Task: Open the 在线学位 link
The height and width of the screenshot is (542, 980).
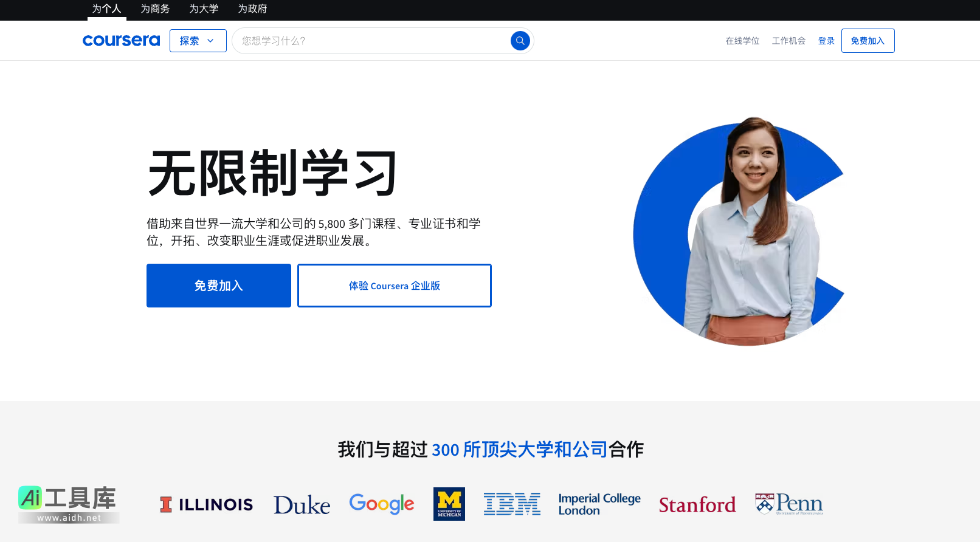Action: 742,41
